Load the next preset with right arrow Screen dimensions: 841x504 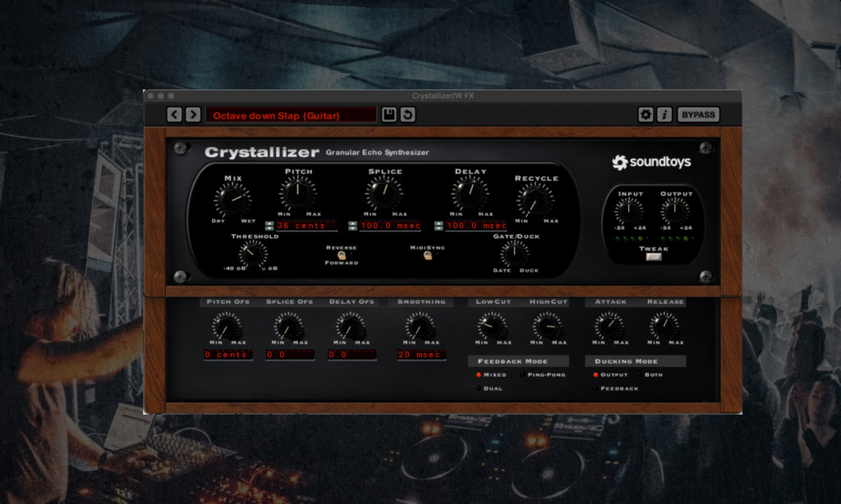pos(192,115)
